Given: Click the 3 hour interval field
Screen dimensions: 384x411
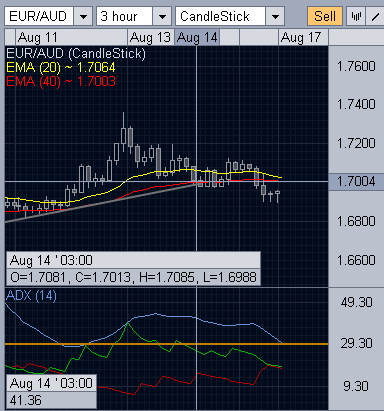Looking at the screenshot, I should pos(125,16).
